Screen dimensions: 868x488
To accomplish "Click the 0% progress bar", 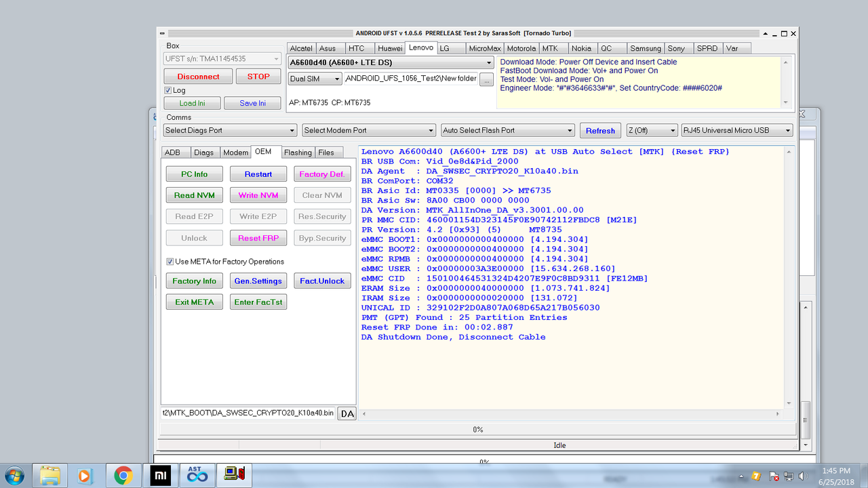I will coord(477,429).
